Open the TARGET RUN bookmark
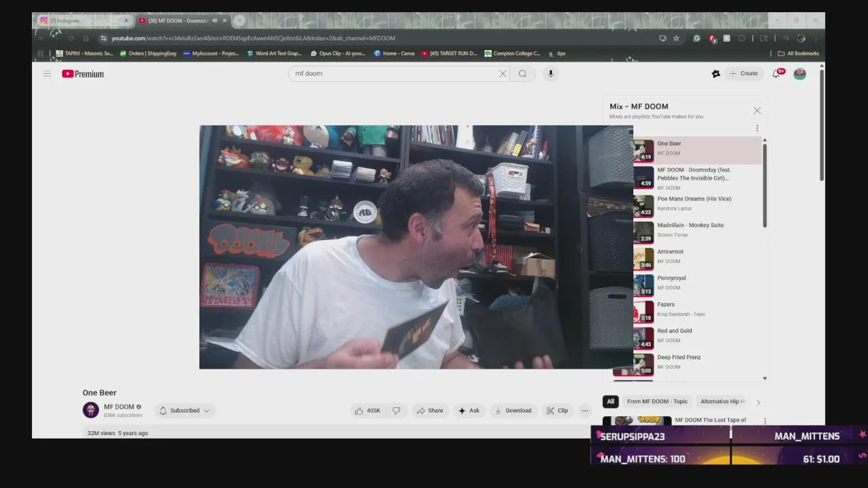Image resolution: width=868 pixels, height=488 pixels. tap(449, 54)
